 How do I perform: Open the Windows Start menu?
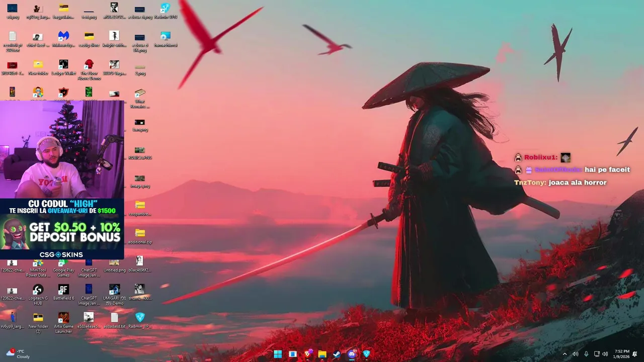(278, 354)
